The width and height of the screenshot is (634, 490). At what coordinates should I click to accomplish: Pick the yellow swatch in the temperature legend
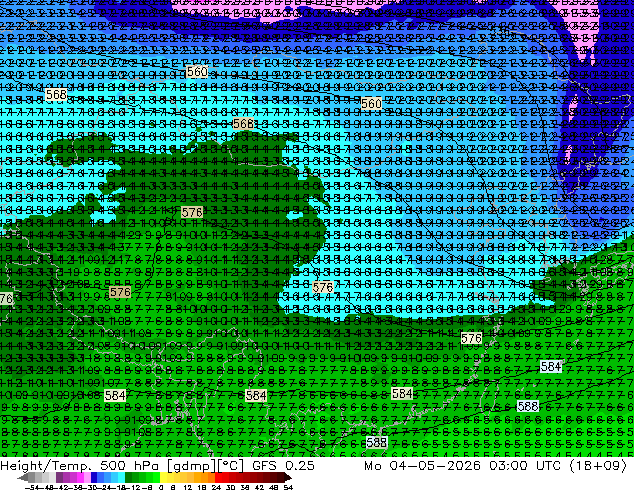point(163,478)
